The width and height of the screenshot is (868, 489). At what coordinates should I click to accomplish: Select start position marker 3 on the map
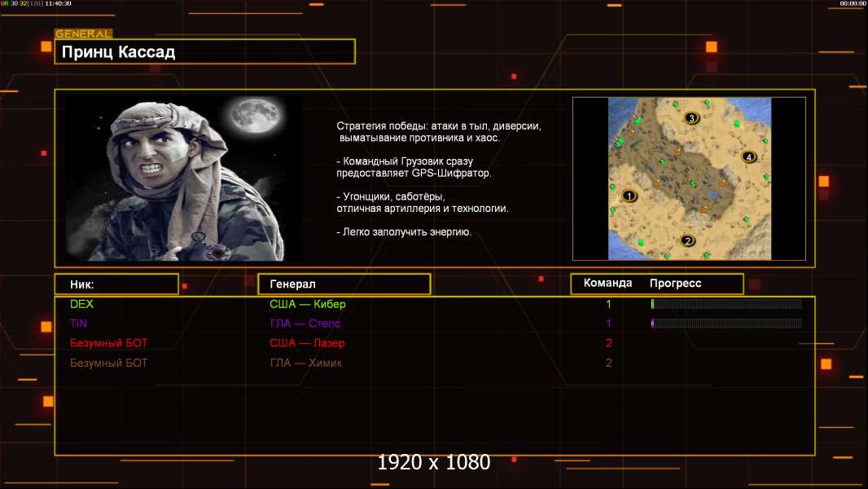pyautogui.click(x=692, y=118)
